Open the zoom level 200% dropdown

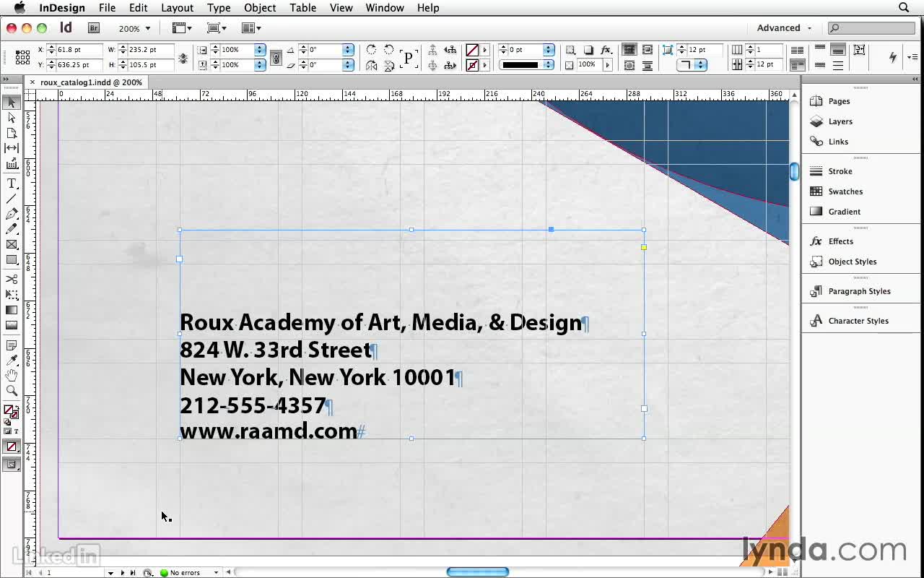(135, 28)
